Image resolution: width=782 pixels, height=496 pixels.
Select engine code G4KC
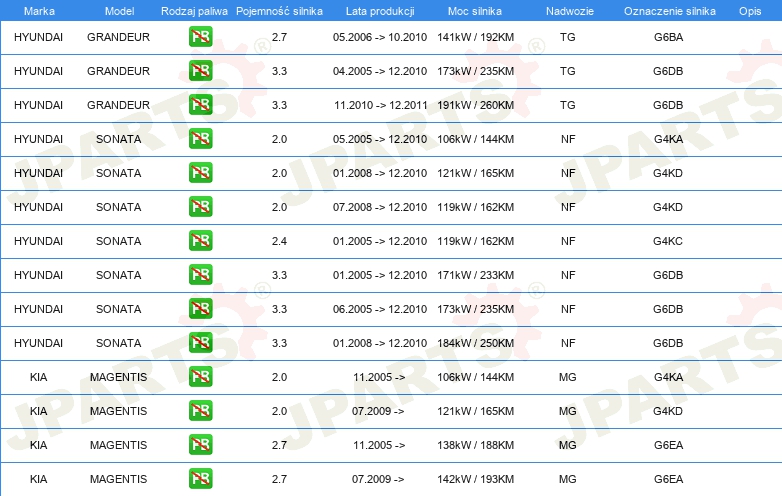tap(668, 241)
